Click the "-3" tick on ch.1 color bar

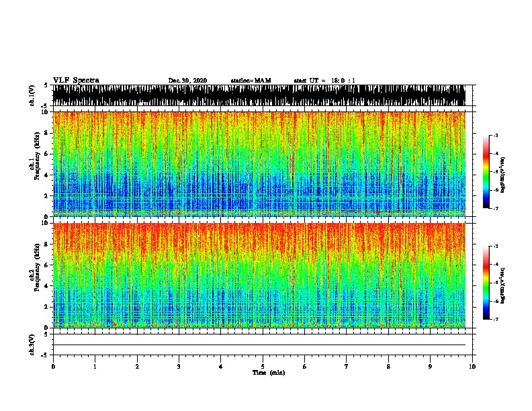tap(496, 135)
